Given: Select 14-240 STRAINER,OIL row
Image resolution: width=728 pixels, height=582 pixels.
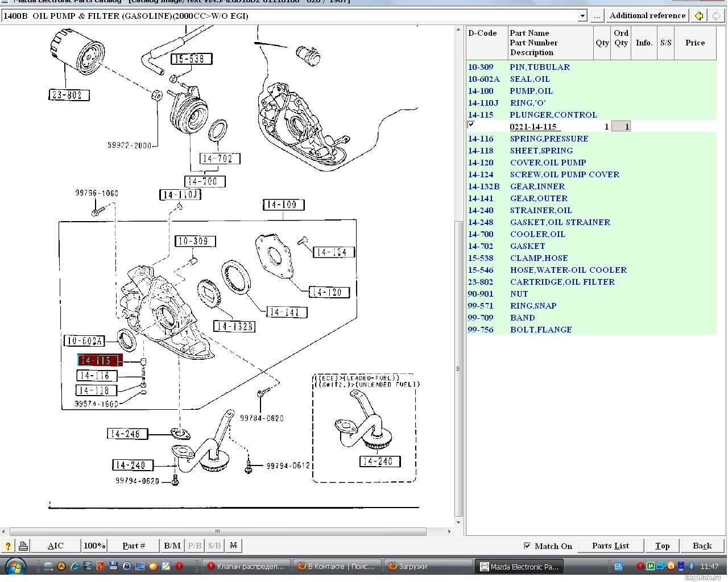Looking at the screenshot, I should [x=591, y=210].
